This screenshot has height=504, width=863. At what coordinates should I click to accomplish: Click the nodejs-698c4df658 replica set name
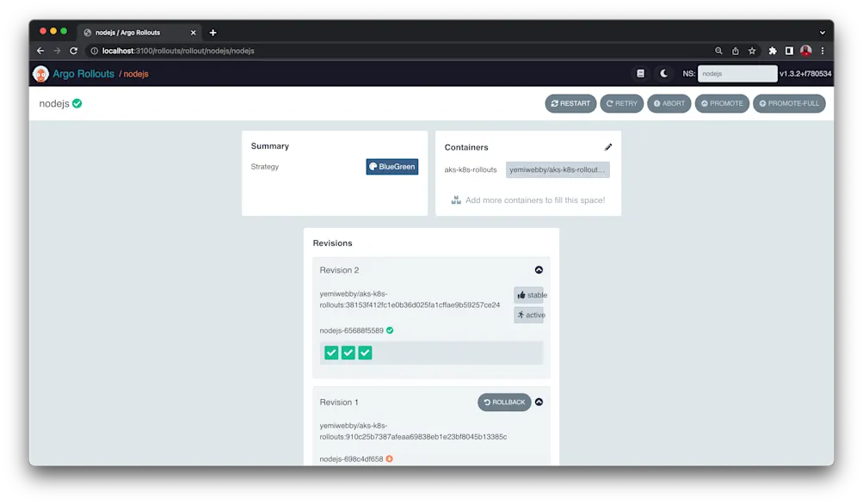351,459
